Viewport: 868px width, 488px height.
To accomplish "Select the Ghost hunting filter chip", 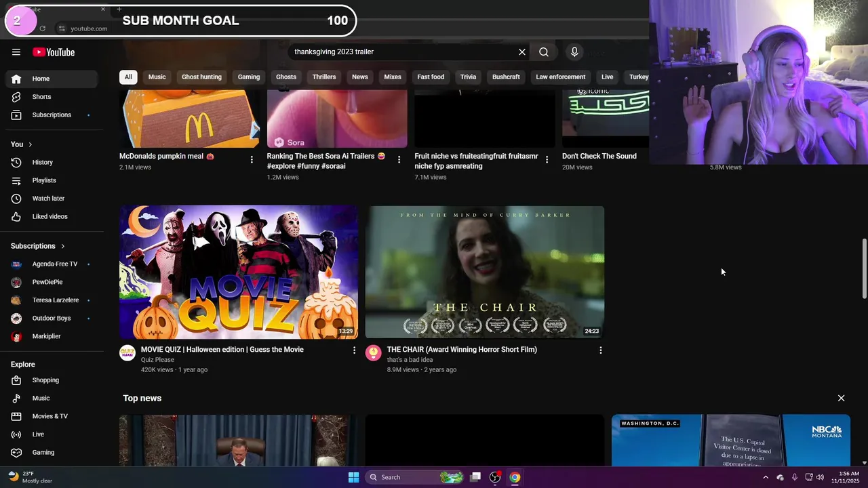I will pyautogui.click(x=201, y=77).
